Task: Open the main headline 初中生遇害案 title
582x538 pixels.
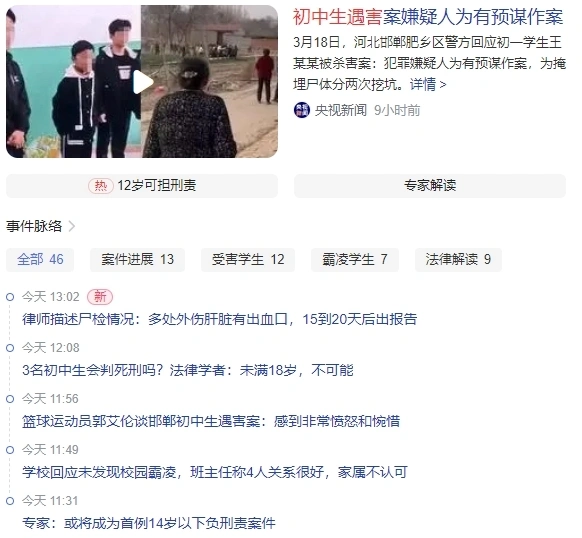Action: click(x=428, y=17)
